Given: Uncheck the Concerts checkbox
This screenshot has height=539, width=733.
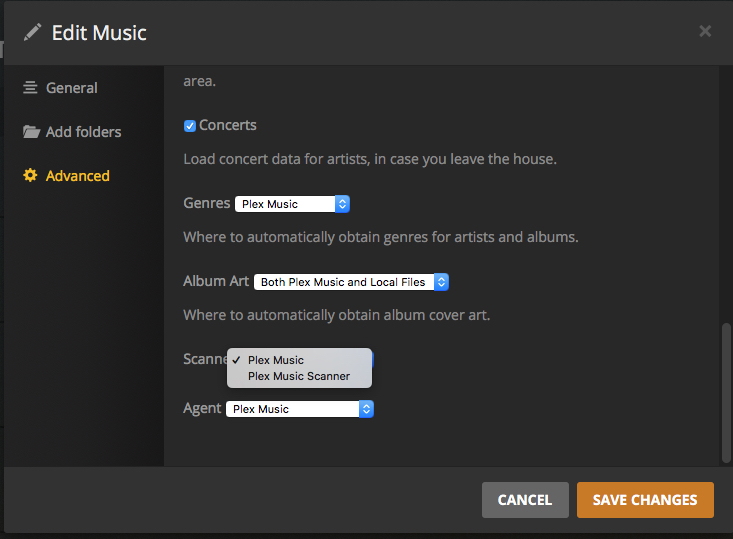Looking at the screenshot, I should (x=190, y=126).
